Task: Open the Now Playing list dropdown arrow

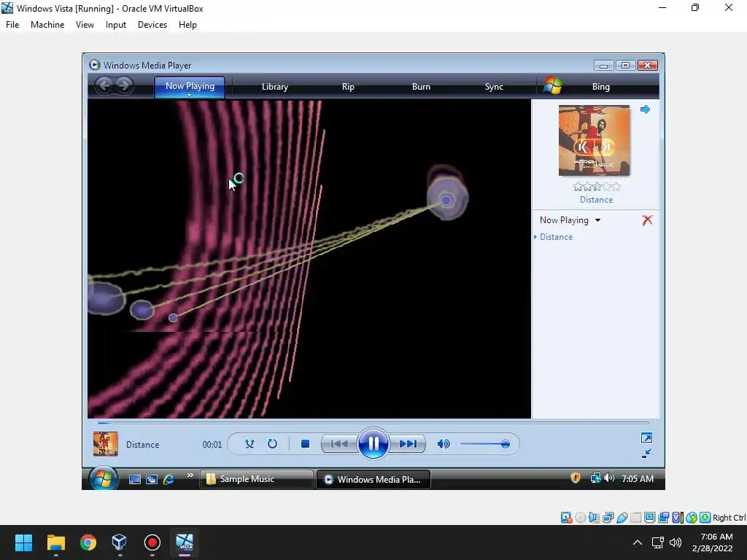Action: (x=598, y=220)
